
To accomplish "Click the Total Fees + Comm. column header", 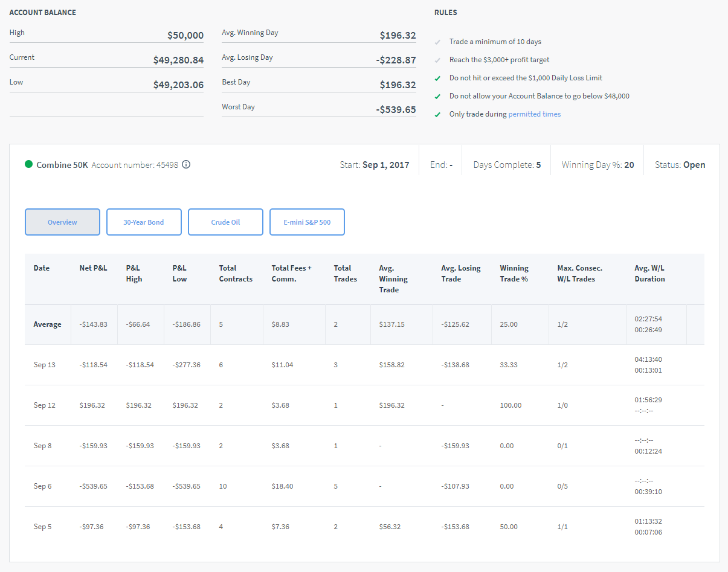I will point(292,274).
